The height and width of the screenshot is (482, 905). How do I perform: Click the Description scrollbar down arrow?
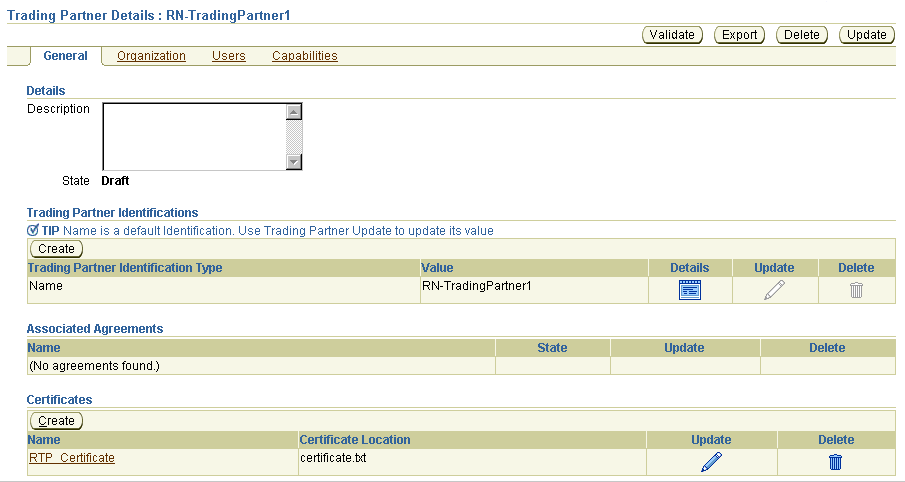click(x=294, y=162)
